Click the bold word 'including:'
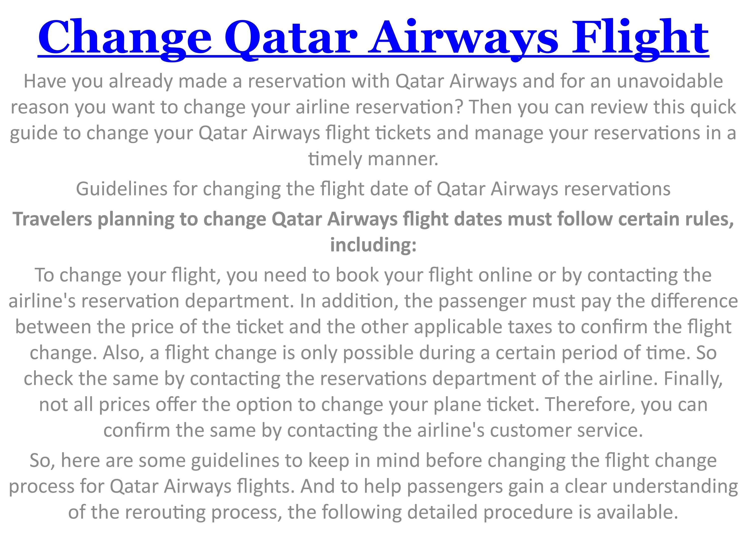747x560 pixels. click(373, 245)
